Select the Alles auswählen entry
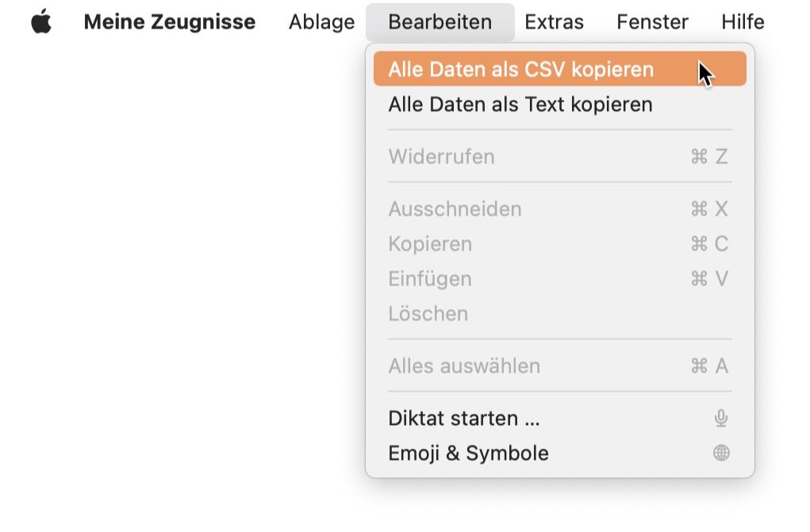The width and height of the screenshot is (810, 532). coord(560,366)
